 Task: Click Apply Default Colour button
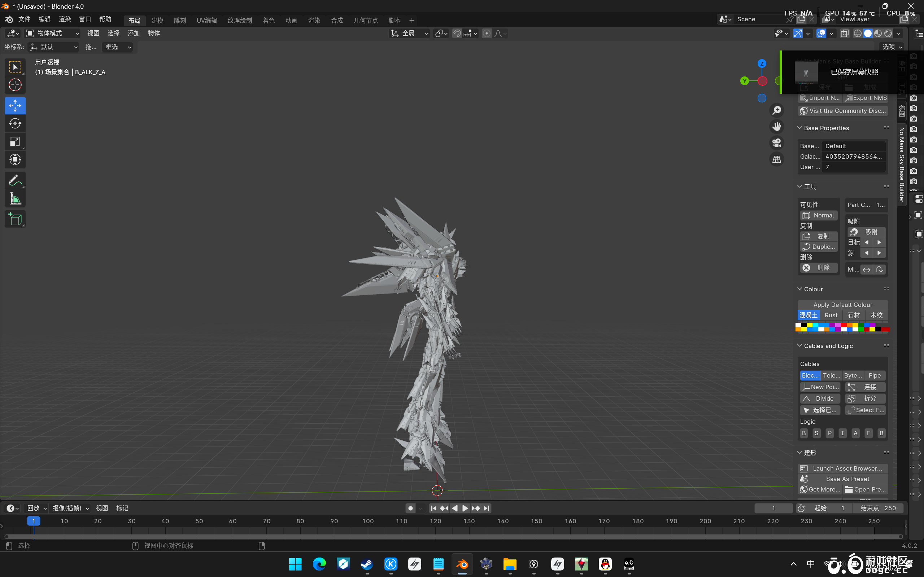pos(842,304)
